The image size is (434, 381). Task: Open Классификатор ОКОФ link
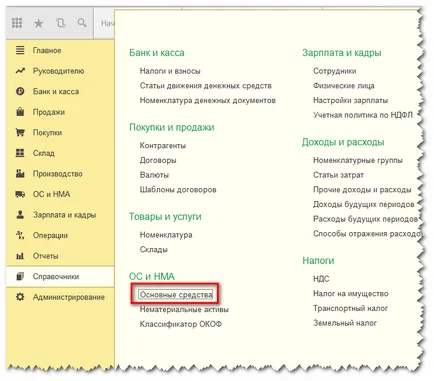181,324
